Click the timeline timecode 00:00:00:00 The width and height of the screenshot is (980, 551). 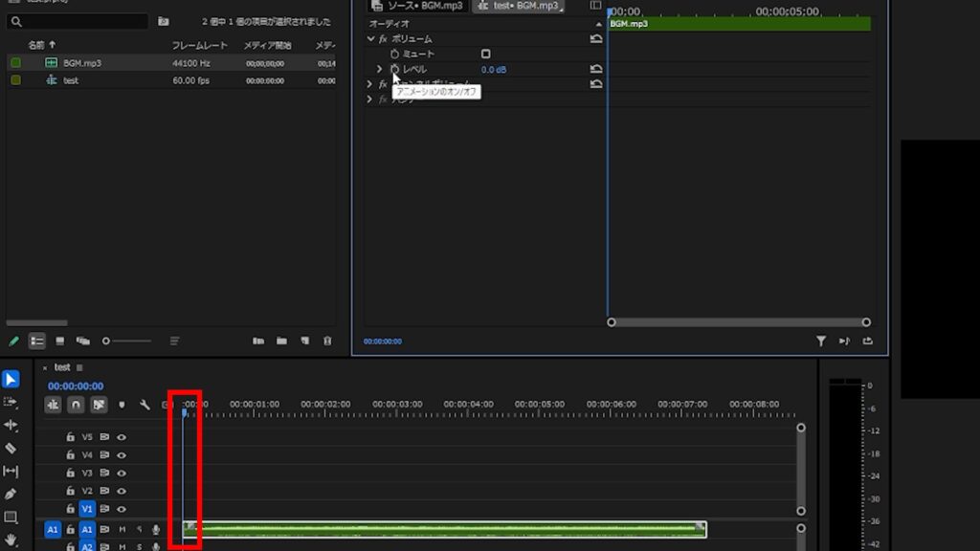point(76,386)
